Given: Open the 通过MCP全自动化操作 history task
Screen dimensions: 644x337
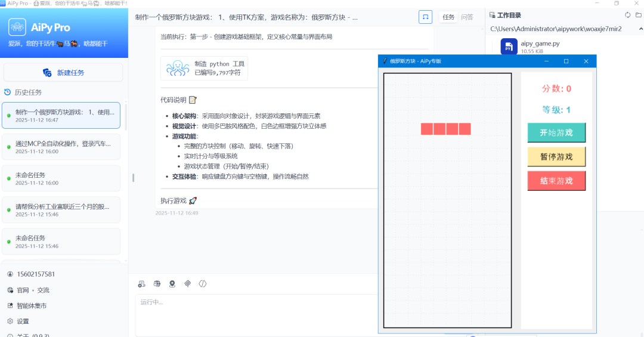Looking at the screenshot, I should 61,147.
